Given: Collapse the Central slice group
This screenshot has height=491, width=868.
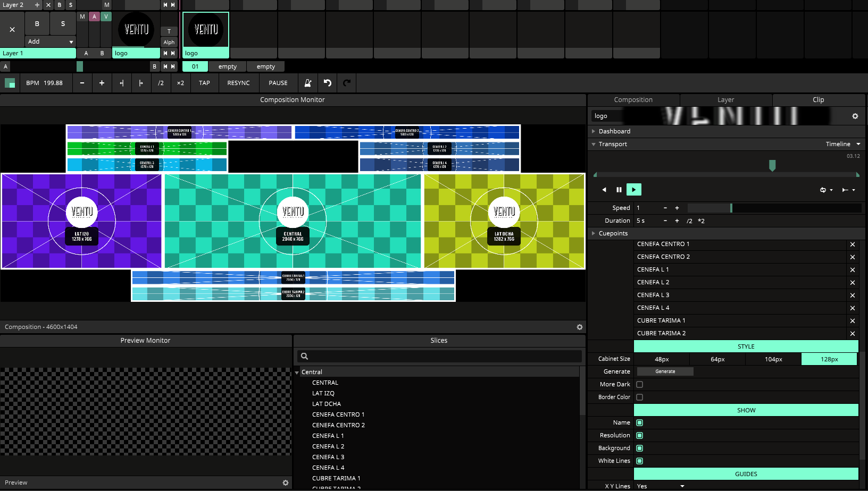Looking at the screenshot, I should [x=297, y=371].
